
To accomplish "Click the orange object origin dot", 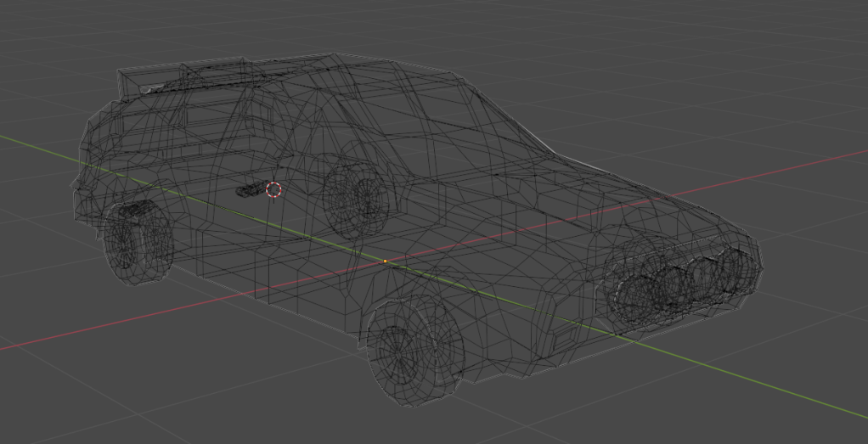I will [x=385, y=261].
